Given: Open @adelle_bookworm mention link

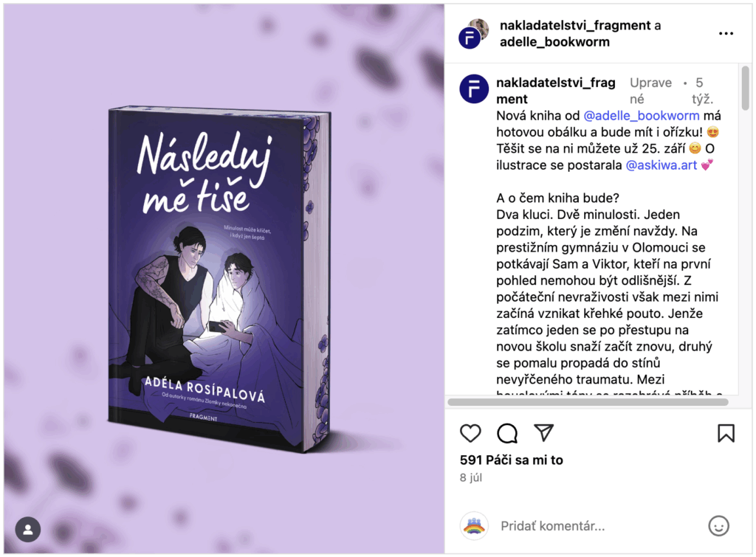Looking at the screenshot, I should (642, 116).
